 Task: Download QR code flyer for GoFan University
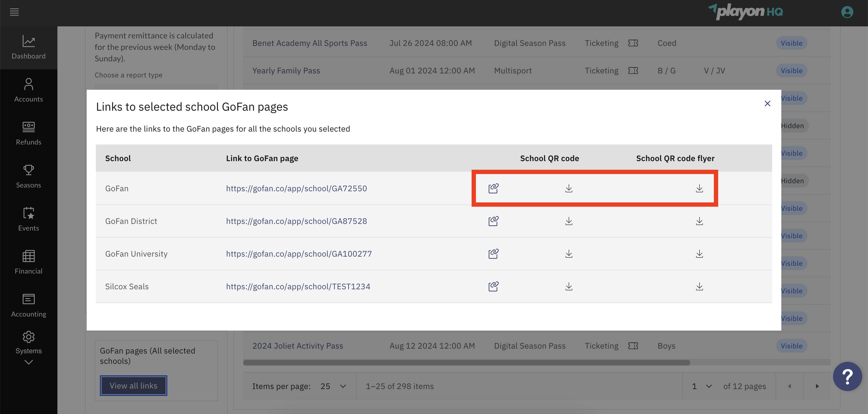pyautogui.click(x=700, y=254)
